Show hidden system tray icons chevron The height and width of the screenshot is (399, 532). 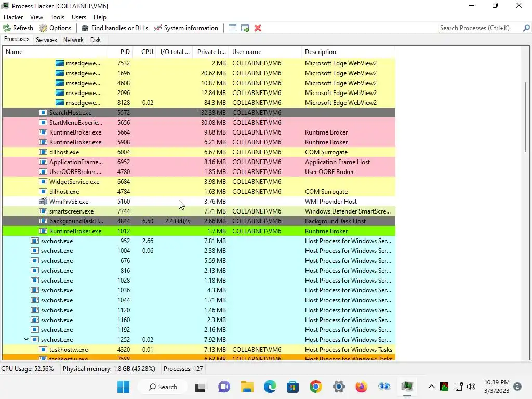[x=432, y=387]
